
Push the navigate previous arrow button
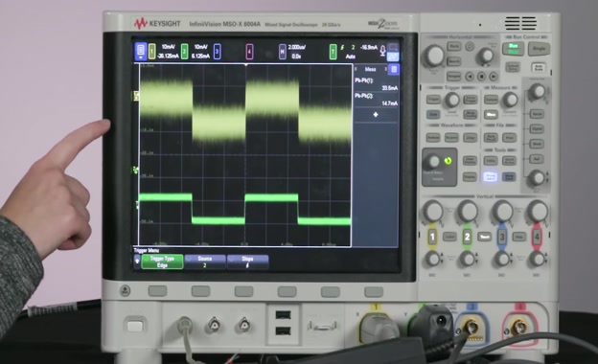point(470,77)
